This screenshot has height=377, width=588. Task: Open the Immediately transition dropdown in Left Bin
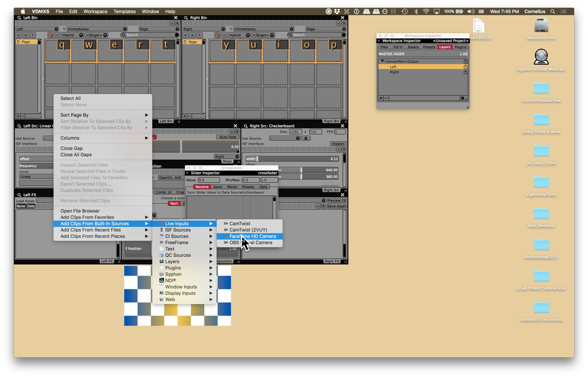[x=97, y=29]
